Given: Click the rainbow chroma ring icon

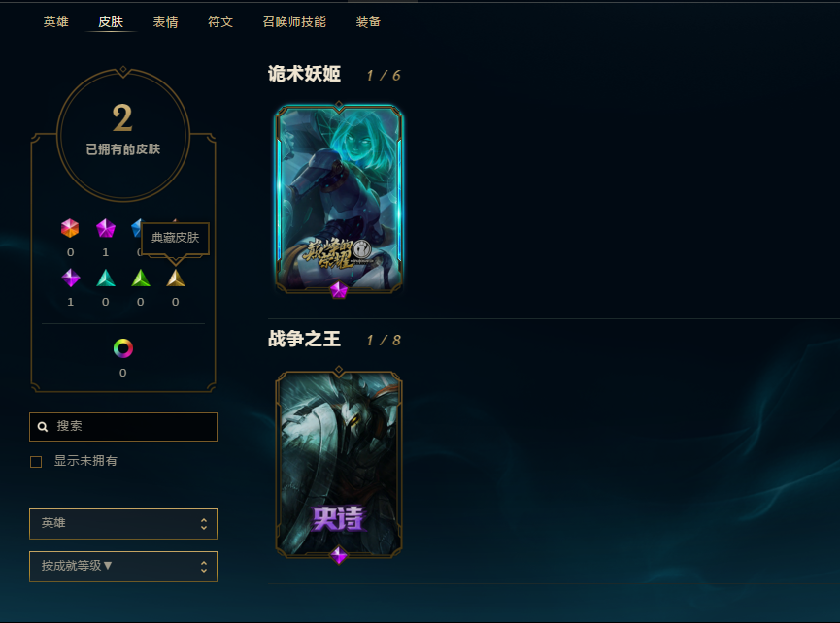Looking at the screenshot, I should [x=123, y=348].
